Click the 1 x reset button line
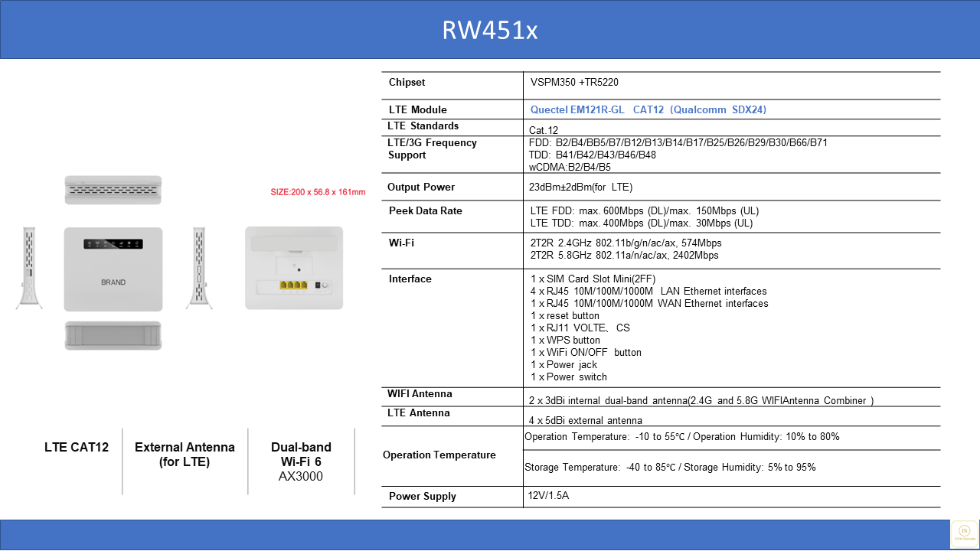The width and height of the screenshot is (980, 551). pyautogui.click(x=565, y=315)
